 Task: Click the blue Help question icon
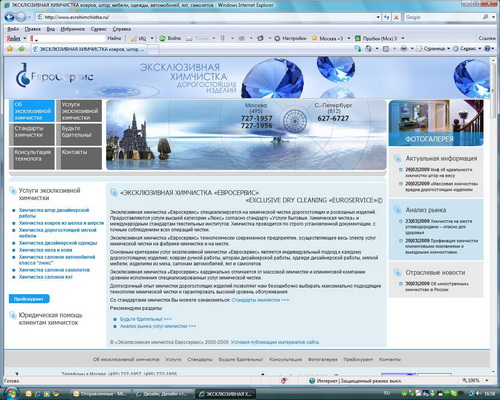[487, 49]
